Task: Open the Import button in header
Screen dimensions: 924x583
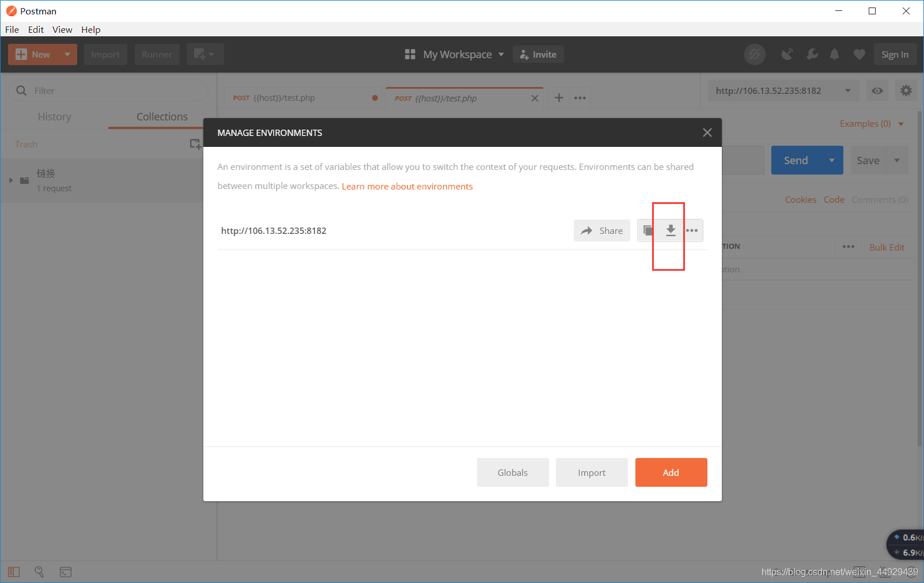Action: [105, 54]
